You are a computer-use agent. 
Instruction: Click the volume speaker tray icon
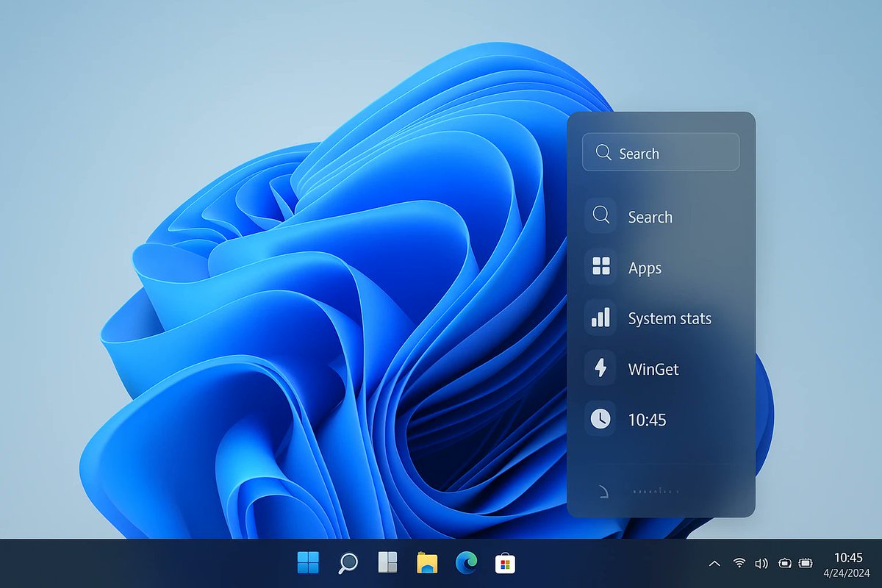coord(761,564)
